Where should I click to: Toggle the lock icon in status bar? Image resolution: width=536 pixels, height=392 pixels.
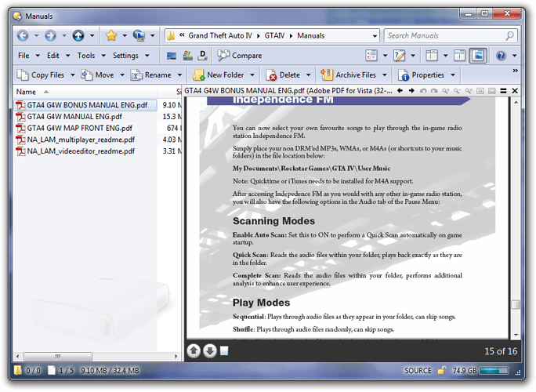coord(441,371)
